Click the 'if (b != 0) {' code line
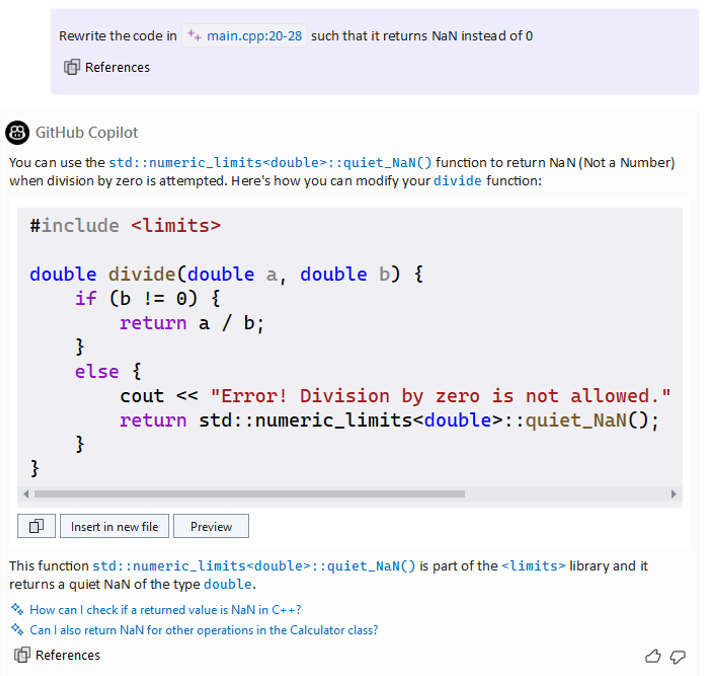This screenshot has width=705, height=676. click(147, 298)
